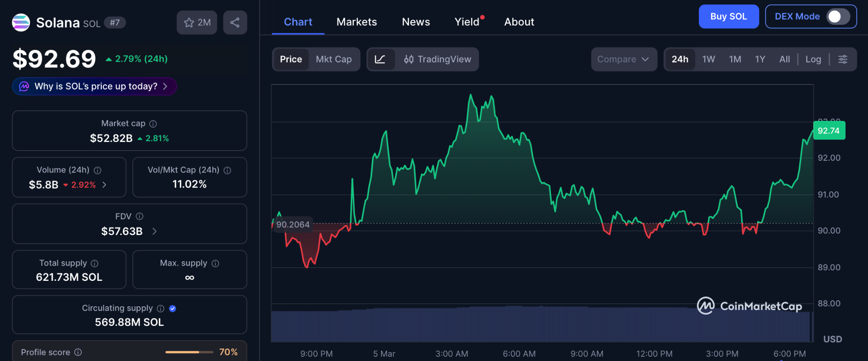The height and width of the screenshot is (361, 868).
Task: Click the star watchlist icon
Action: pos(189,22)
